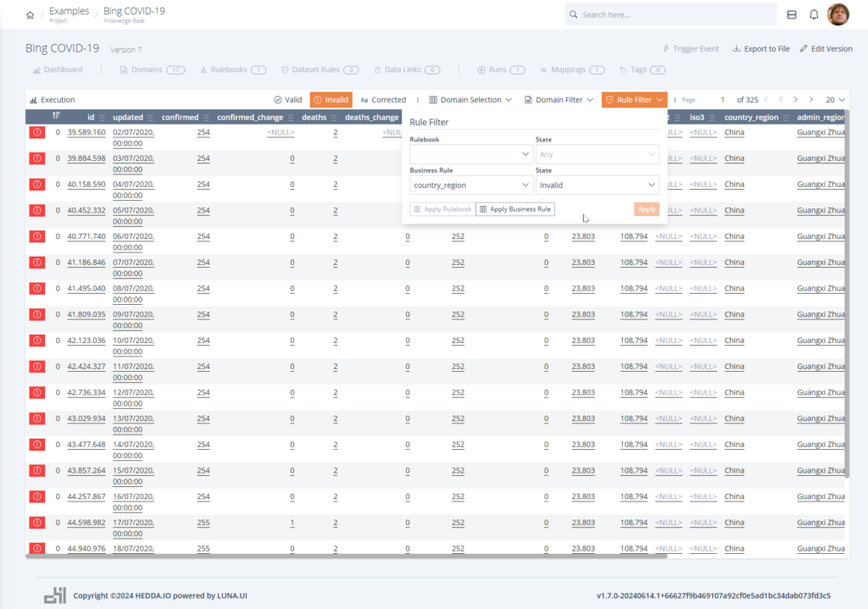
Task: Click the user avatar thumbnail
Action: pyautogui.click(x=838, y=14)
